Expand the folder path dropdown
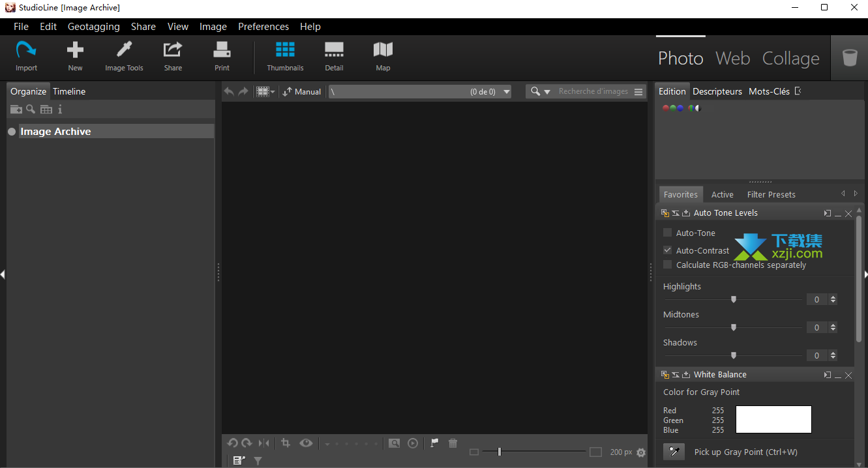 click(506, 92)
